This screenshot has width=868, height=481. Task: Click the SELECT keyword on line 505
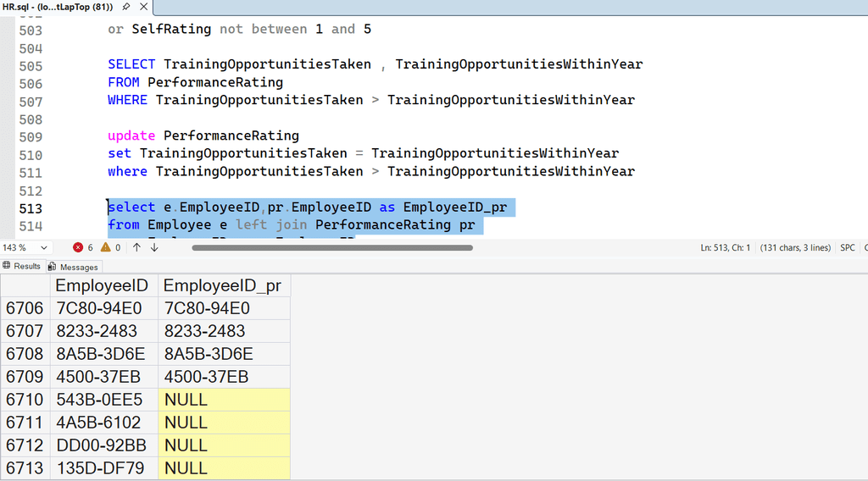click(x=131, y=64)
